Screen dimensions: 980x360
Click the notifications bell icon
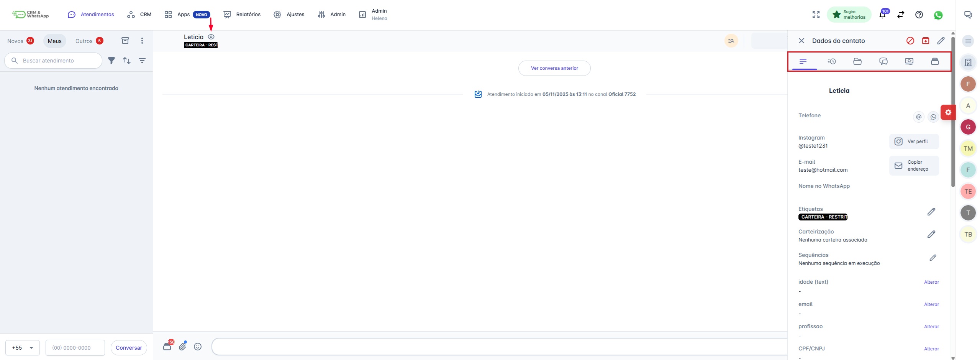(882, 15)
